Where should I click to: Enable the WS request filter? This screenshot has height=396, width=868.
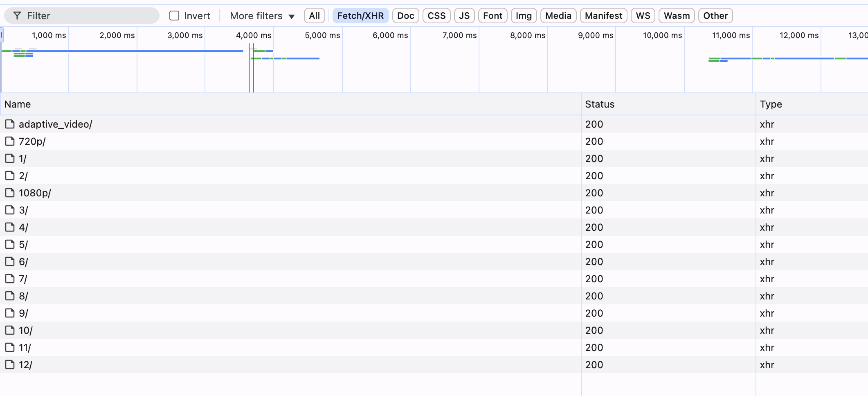click(x=643, y=16)
